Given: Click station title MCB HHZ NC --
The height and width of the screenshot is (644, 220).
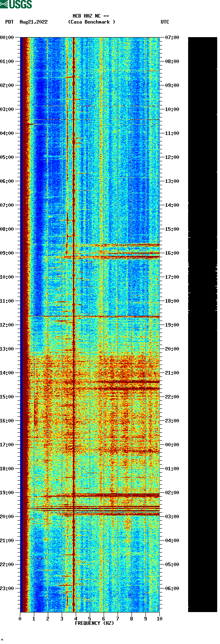Looking at the screenshot, I should pyautogui.click(x=91, y=16).
